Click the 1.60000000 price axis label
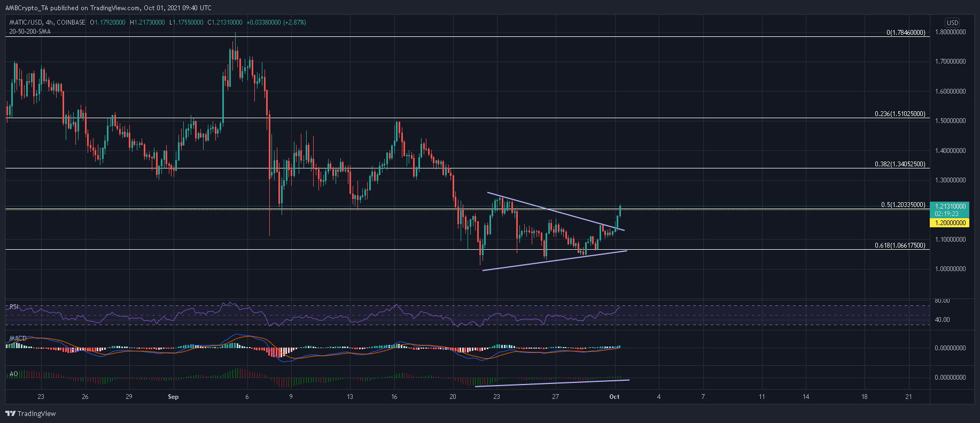Image resolution: width=980 pixels, height=423 pixels. [x=949, y=91]
